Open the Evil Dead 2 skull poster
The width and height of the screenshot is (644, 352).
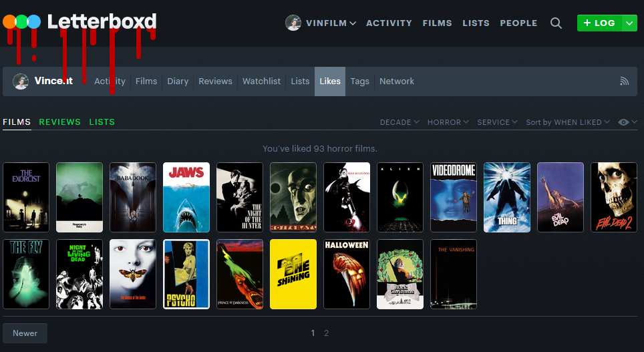tap(614, 197)
